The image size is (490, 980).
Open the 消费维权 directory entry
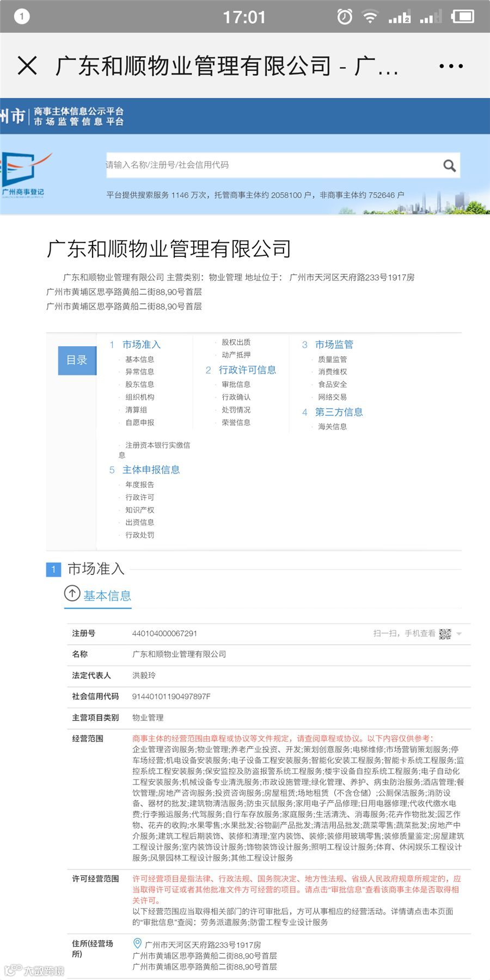click(x=333, y=372)
